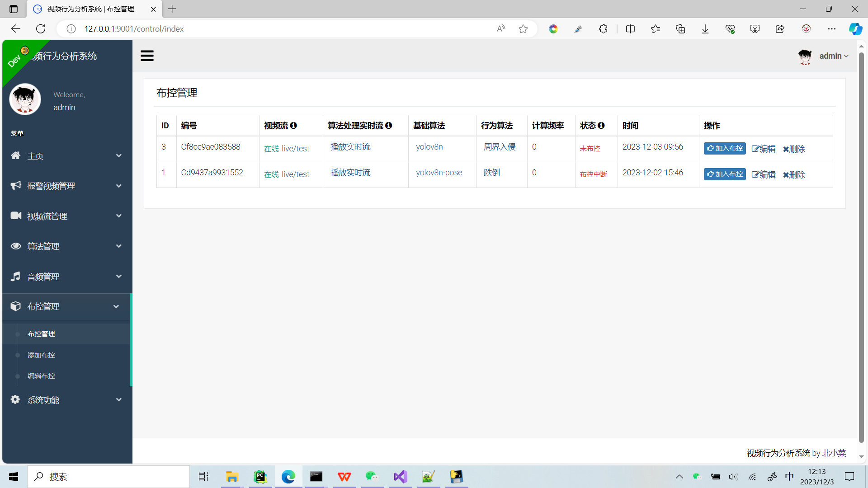The height and width of the screenshot is (488, 868).
Task: Click the browser refresh icon
Action: point(41,29)
